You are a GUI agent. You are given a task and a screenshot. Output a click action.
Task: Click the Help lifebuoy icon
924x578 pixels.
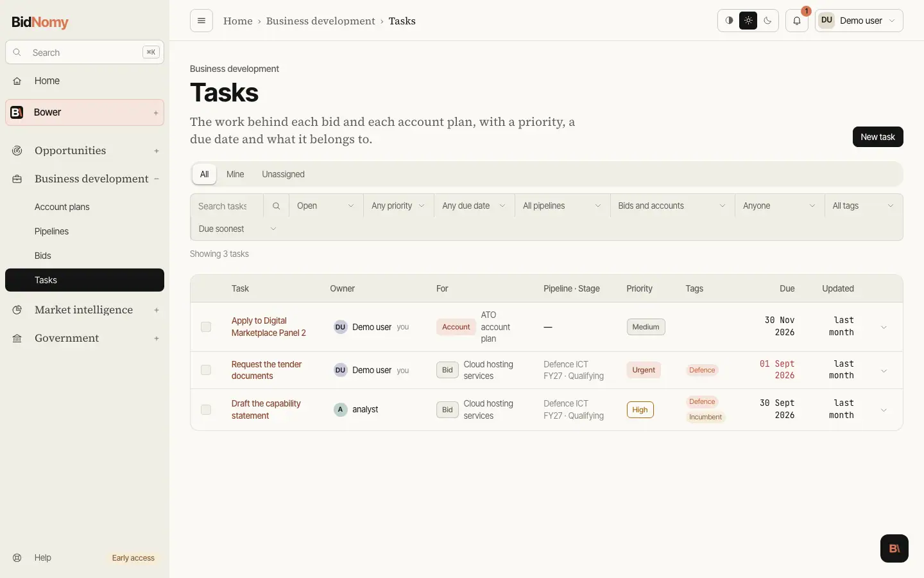coord(17,557)
